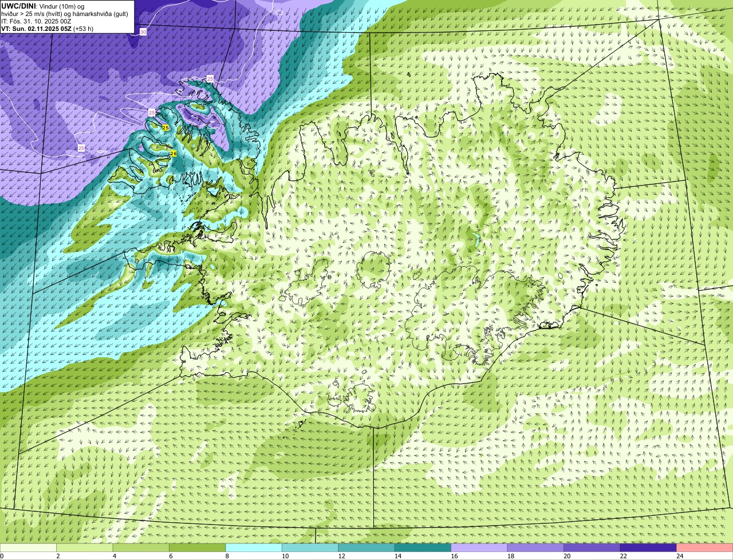
Task: Select the yellow "26" maximum gust marker
Action: (x=174, y=153)
